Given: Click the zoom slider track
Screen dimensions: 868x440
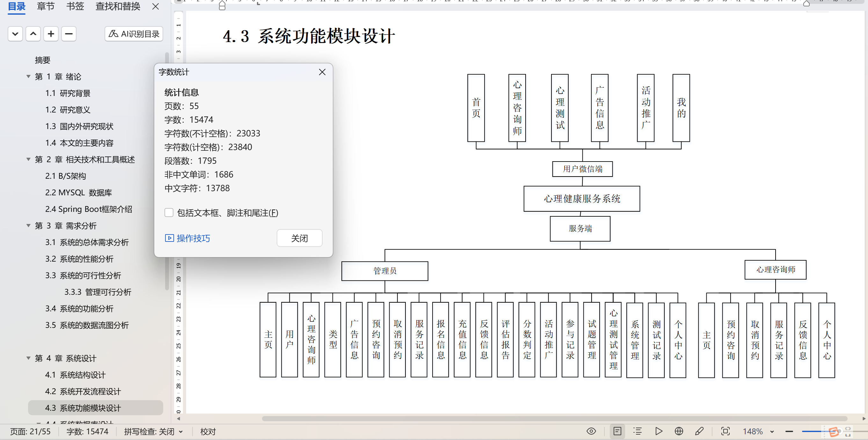Looking at the screenshot, I should (x=812, y=432).
